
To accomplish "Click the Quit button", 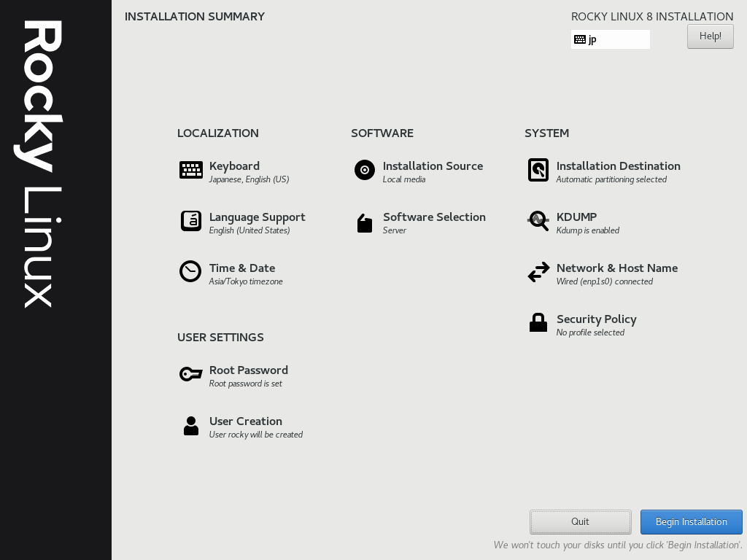I will tap(580, 521).
